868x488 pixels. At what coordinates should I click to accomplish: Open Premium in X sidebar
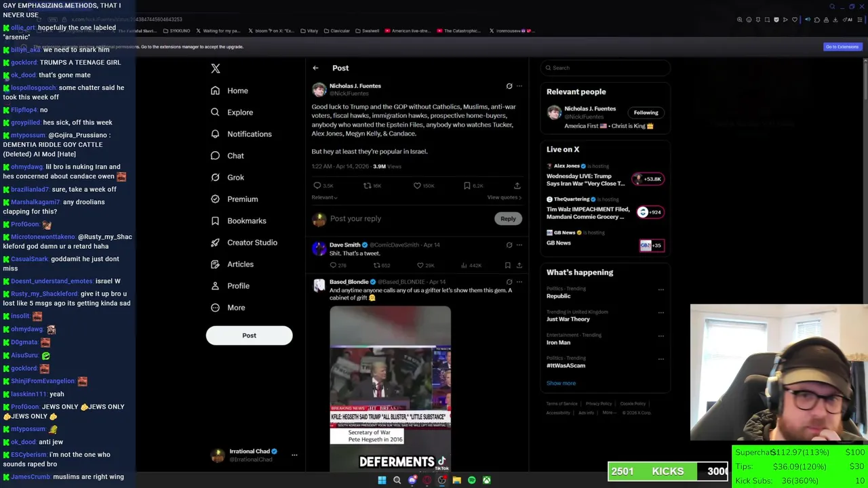click(x=234, y=199)
